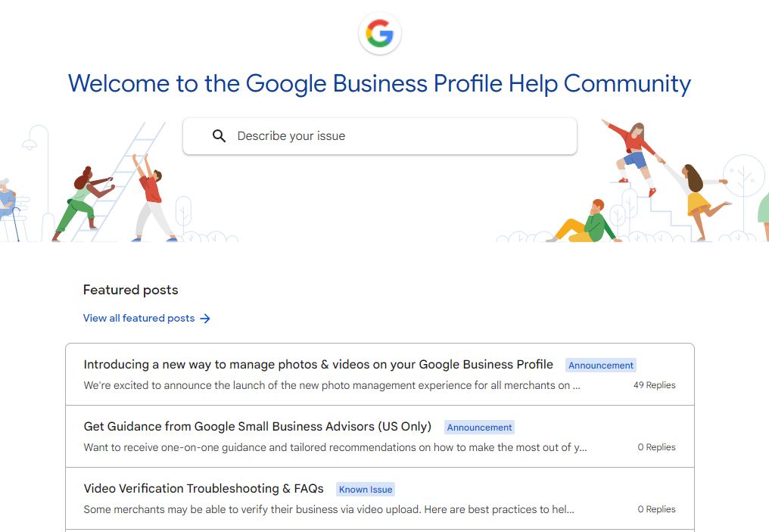This screenshot has height=532, width=769.
Task: Click 0 Replies on the Advisors post
Action: pyautogui.click(x=656, y=447)
